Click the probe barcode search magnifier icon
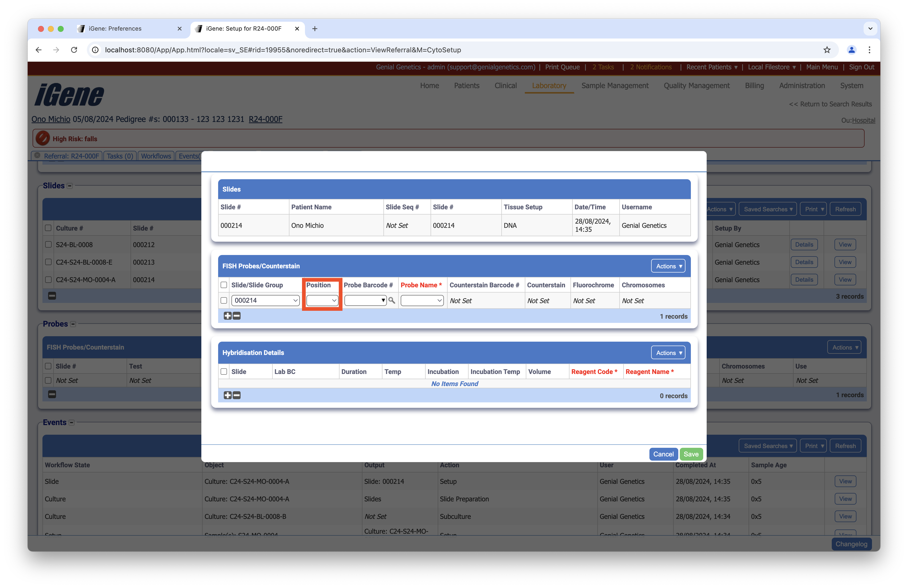908x588 pixels. (x=391, y=300)
